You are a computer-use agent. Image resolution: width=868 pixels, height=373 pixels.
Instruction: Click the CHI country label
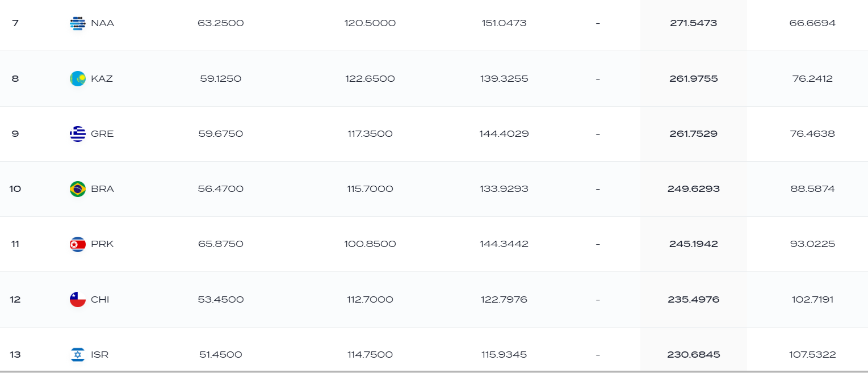coord(100,299)
